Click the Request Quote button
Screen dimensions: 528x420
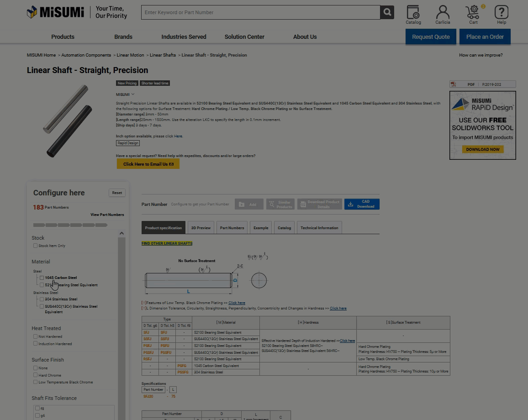[x=431, y=37]
